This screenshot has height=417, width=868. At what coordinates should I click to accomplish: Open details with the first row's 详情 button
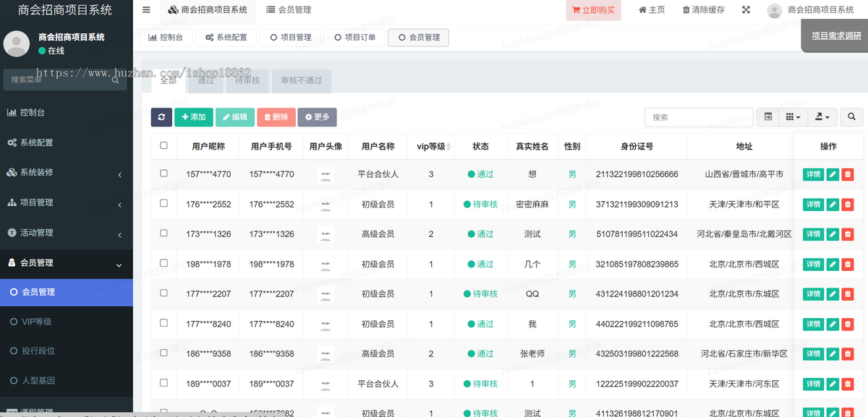[812, 174]
